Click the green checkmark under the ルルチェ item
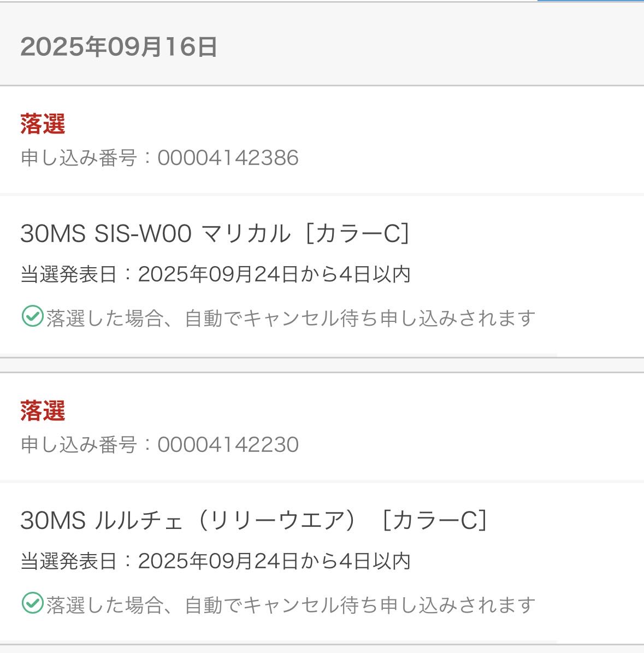 tap(32, 603)
